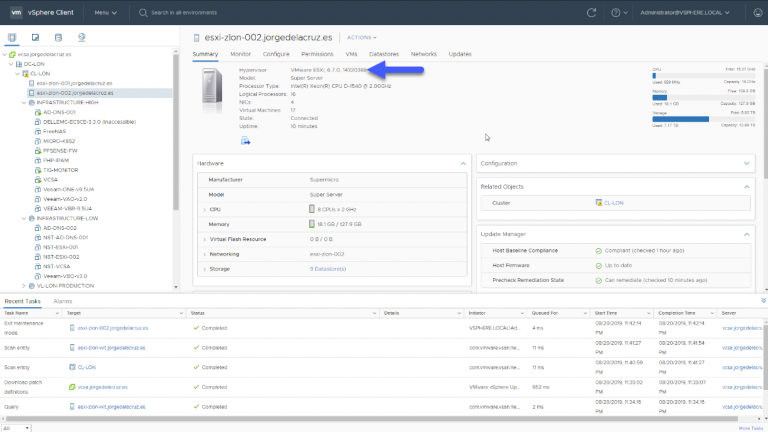Select the NST-VCSA virtual machine
The width and height of the screenshot is (768, 432).
coord(56,266)
